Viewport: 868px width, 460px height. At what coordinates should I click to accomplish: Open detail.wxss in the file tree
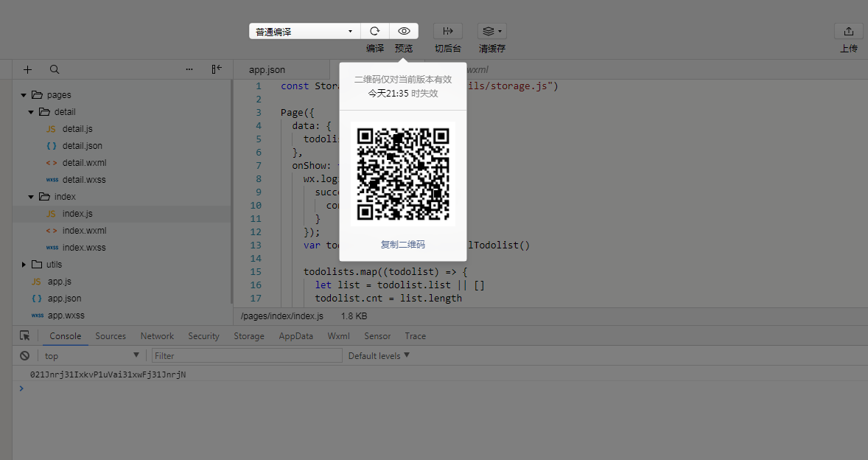(84, 180)
